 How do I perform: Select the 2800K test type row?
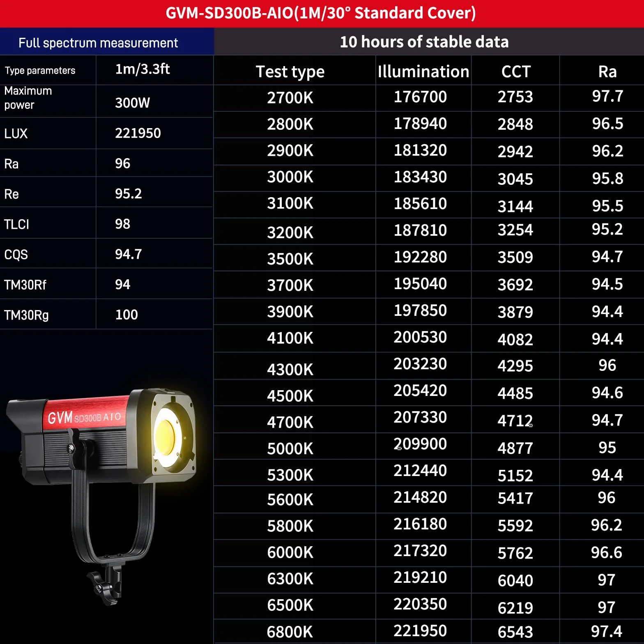(x=290, y=124)
